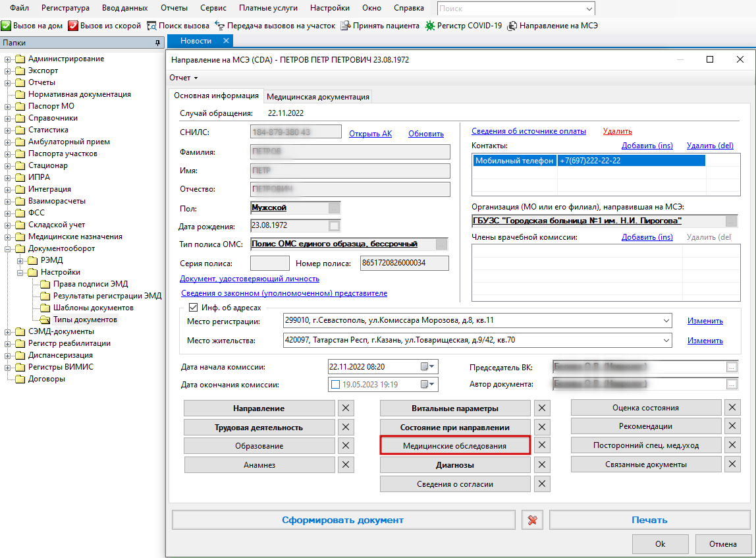The width and height of the screenshot is (756, 558).
Task: Click the red delete icon beside Сформировать документ
Action: click(x=532, y=520)
